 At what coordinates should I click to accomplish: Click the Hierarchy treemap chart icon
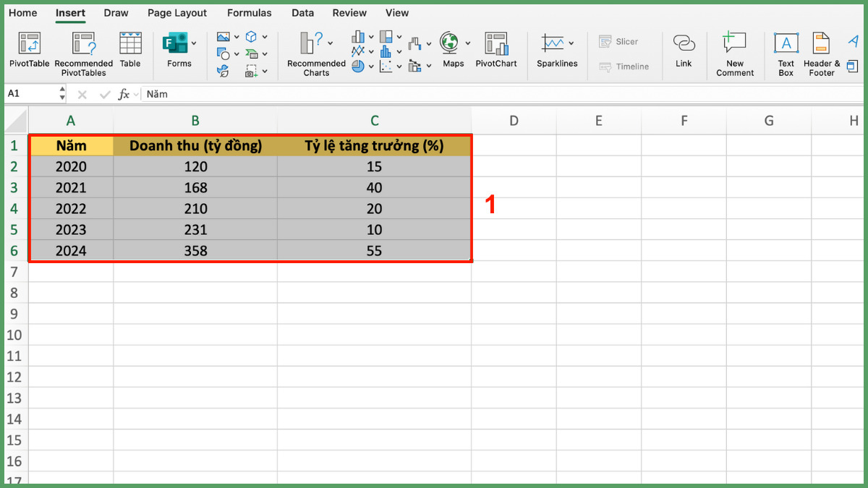[x=386, y=36]
